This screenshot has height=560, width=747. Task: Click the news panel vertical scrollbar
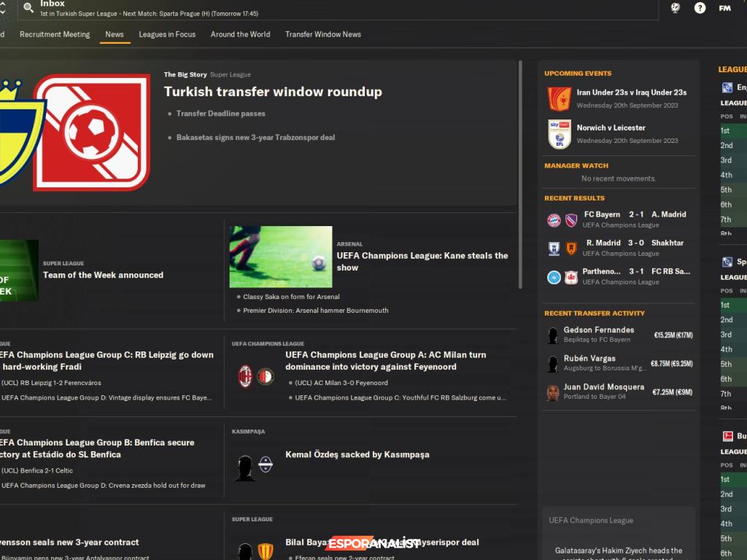(520, 175)
